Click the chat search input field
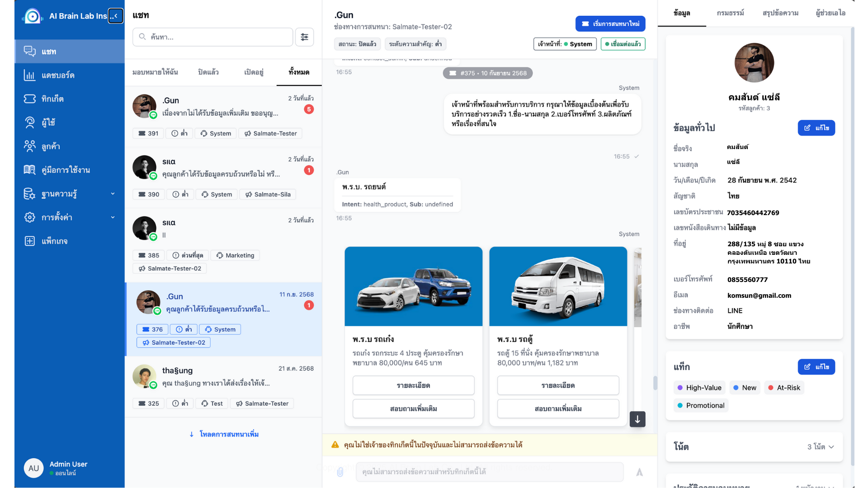The width and height of the screenshot is (868, 488). 213,37
